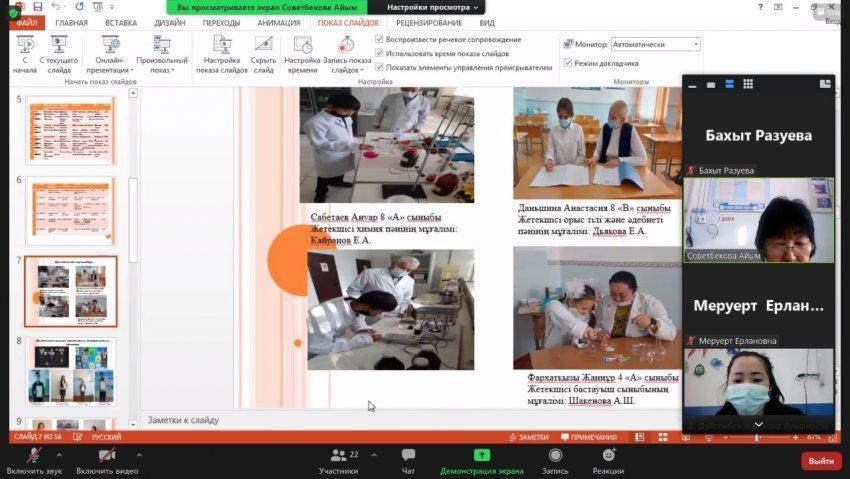Open the ФАЙЛ tab

27,23
